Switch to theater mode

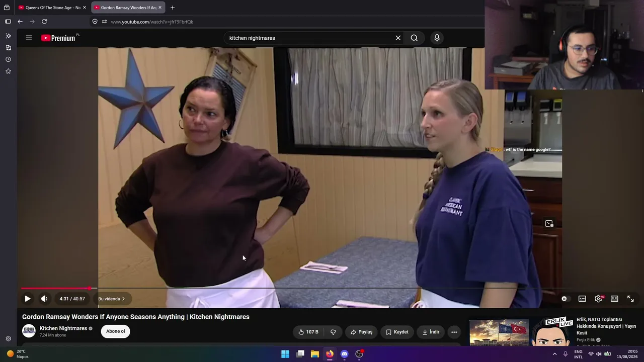click(x=614, y=299)
